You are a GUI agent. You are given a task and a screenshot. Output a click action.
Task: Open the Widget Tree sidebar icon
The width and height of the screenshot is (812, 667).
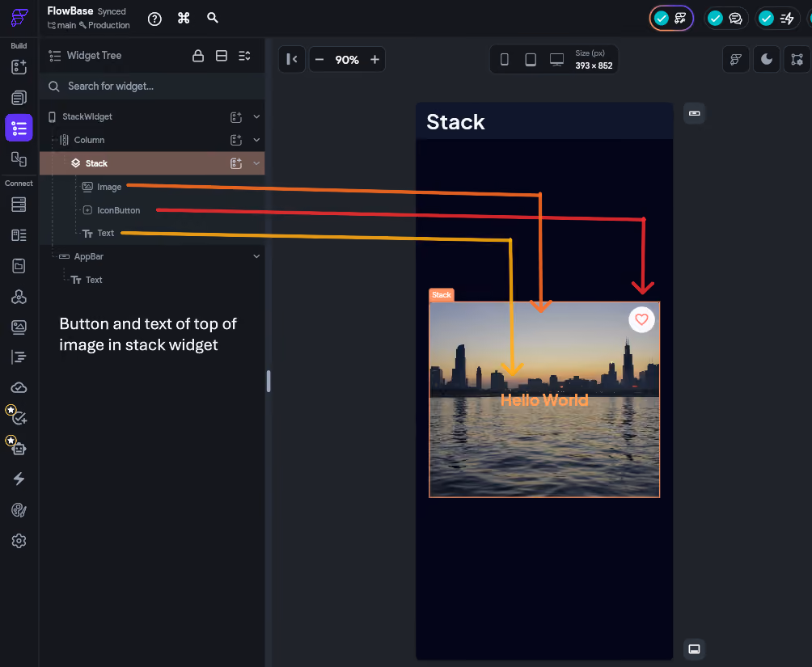(19, 128)
